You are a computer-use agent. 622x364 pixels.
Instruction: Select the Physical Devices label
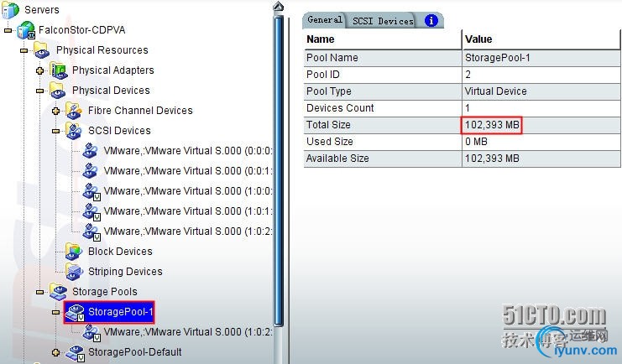tap(111, 91)
